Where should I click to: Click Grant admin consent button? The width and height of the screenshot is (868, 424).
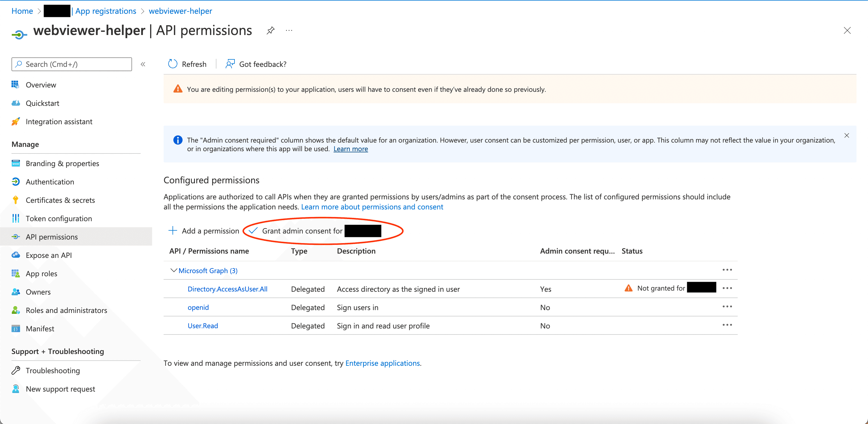[x=302, y=231]
